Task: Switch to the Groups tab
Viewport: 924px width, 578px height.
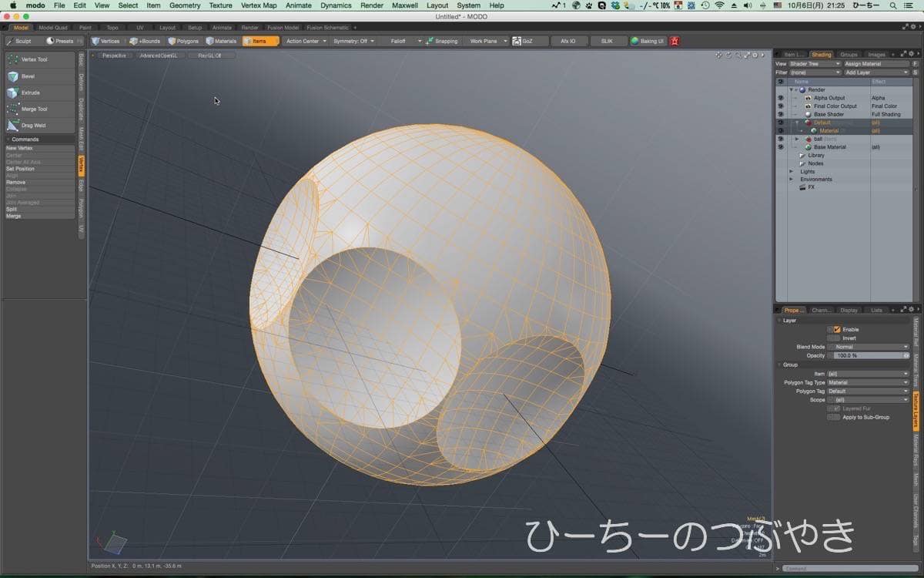Action: (x=849, y=55)
